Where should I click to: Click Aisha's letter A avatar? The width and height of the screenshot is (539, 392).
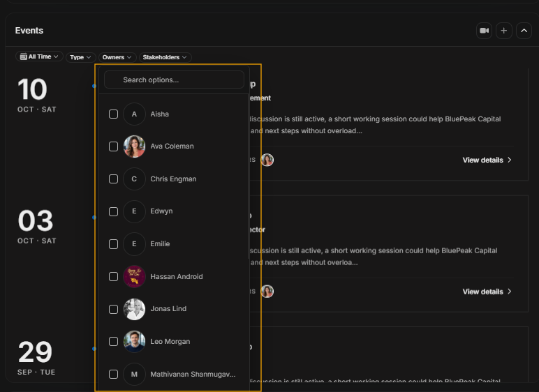coord(135,114)
